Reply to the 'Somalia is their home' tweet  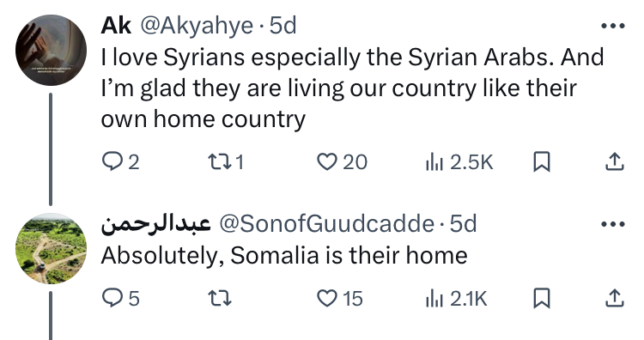[120, 298]
